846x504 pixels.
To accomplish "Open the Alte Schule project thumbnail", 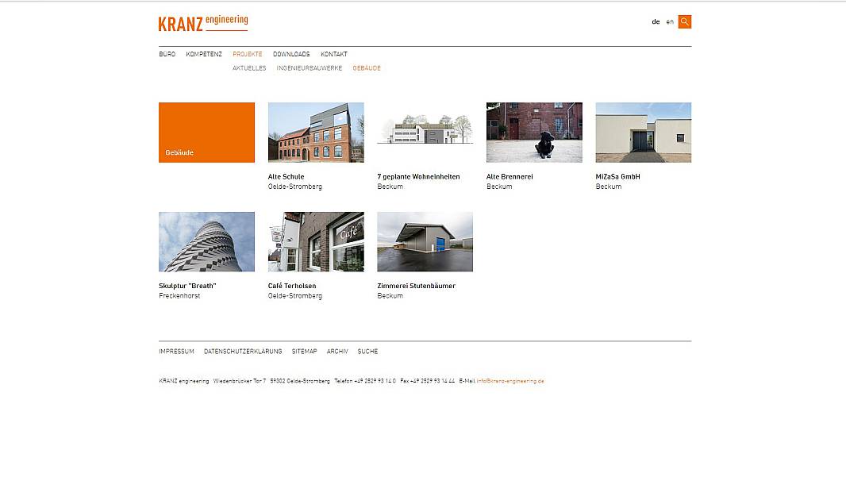I will (316, 133).
